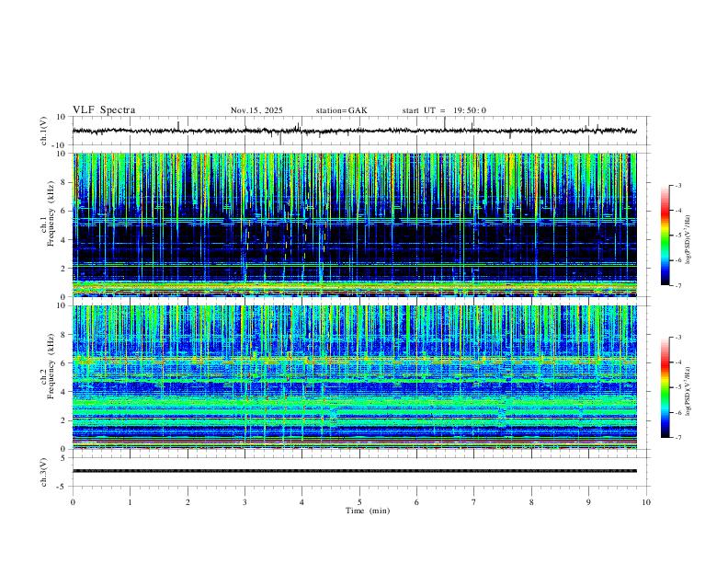Click the log(PSD) label beside ch.1 color scale
The image size is (728, 563).
tap(688, 240)
